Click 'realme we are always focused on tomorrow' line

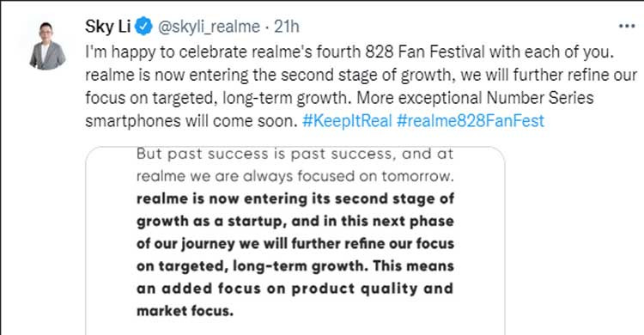[295, 176]
